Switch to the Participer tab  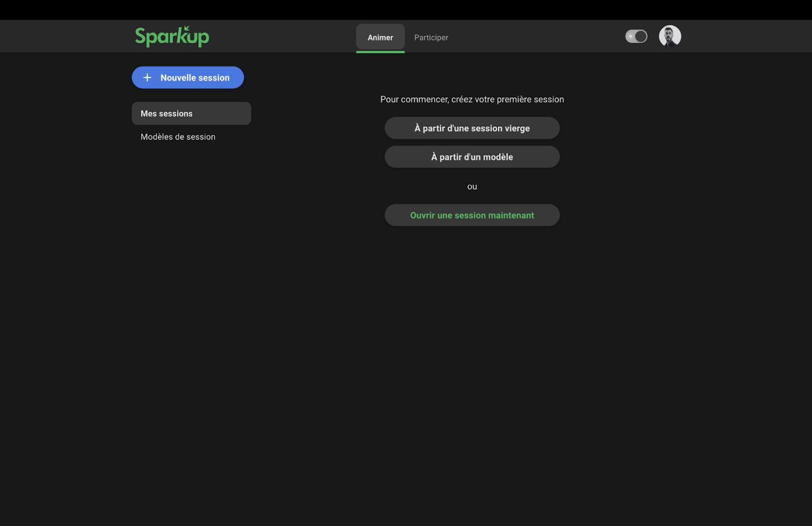tap(431, 38)
